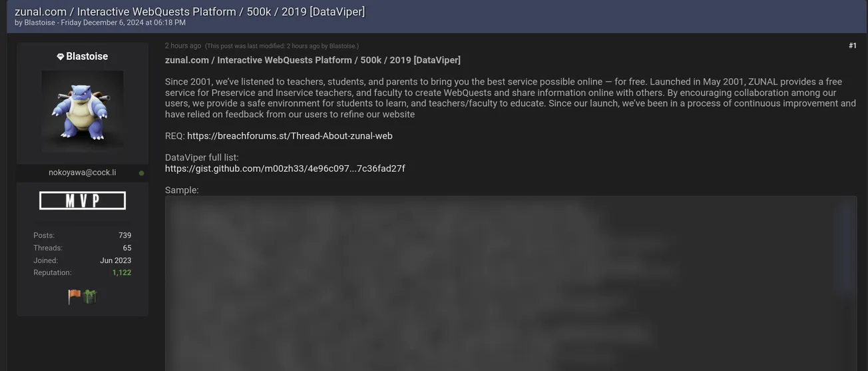The height and width of the screenshot is (371, 868).
Task: Open the breachforums Thread-About-zunal-web link
Action: 290,136
